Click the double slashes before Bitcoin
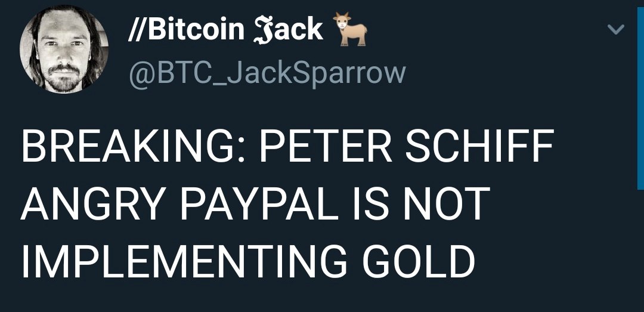The image size is (644, 312). pyautogui.click(x=137, y=29)
